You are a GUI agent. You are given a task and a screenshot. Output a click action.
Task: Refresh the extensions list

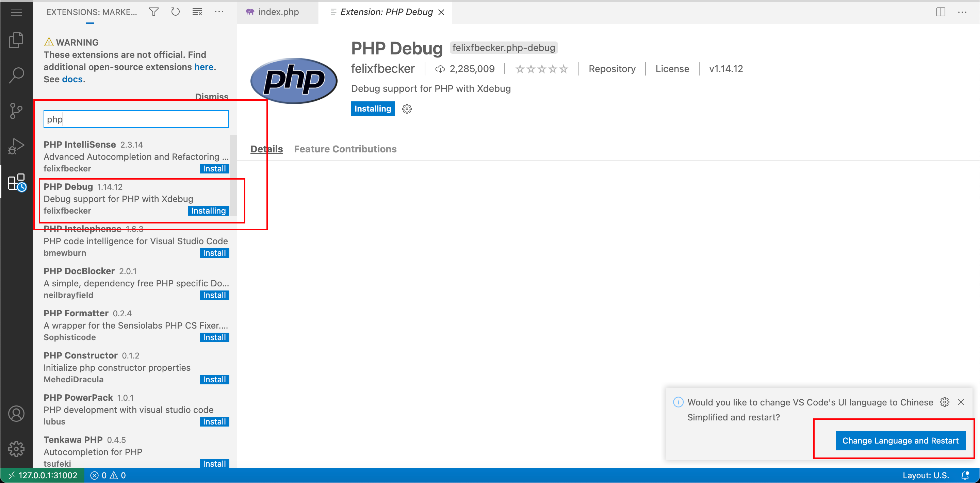tap(175, 12)
